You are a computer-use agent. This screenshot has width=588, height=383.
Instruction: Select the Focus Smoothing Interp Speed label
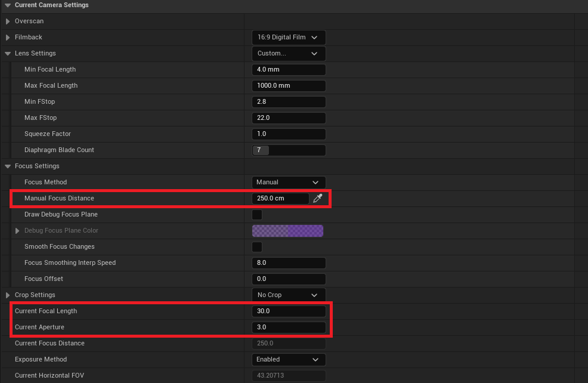click(x=70, y=263)
